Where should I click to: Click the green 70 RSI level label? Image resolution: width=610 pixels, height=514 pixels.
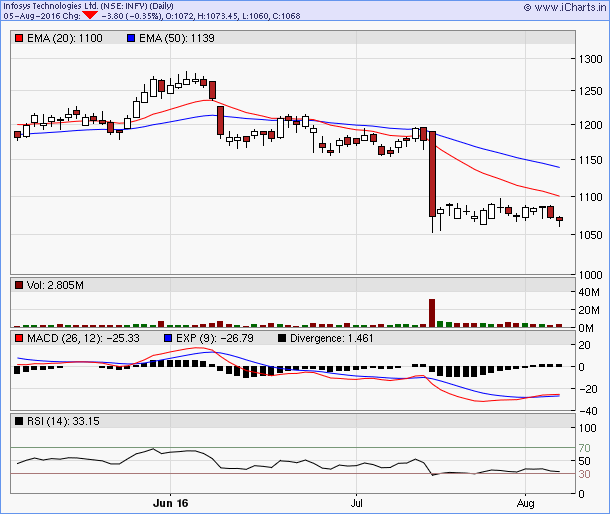pos(584,448)
